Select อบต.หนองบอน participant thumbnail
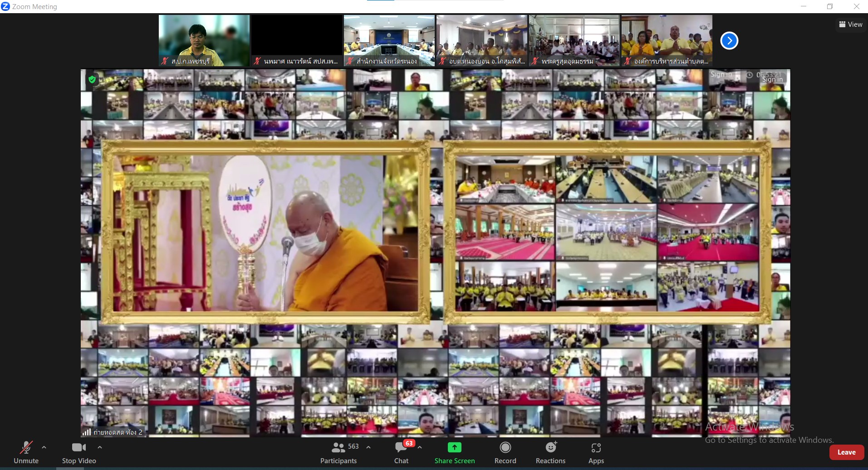868x470 pixels. [482, 40]
